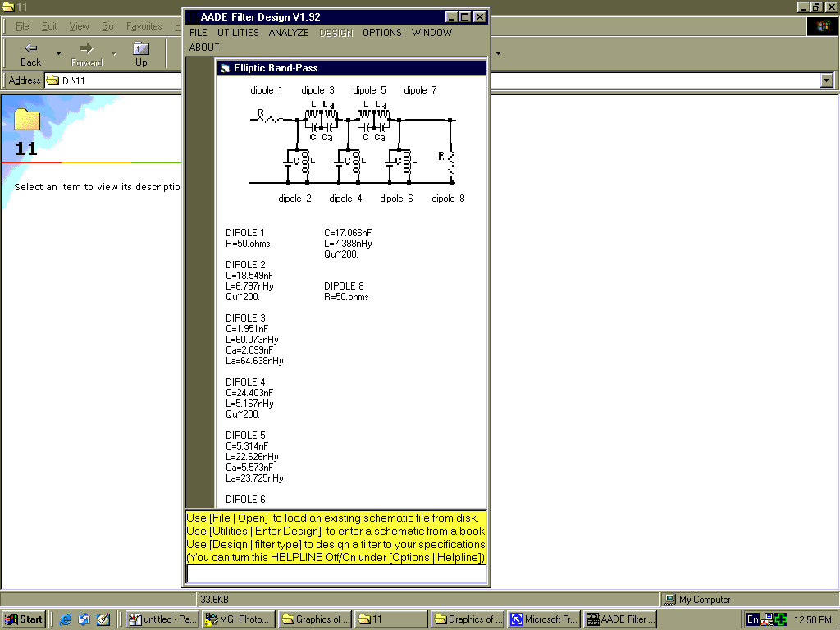
Task: Switch to MGI Photo taskbar button
Action: (236, 619)
